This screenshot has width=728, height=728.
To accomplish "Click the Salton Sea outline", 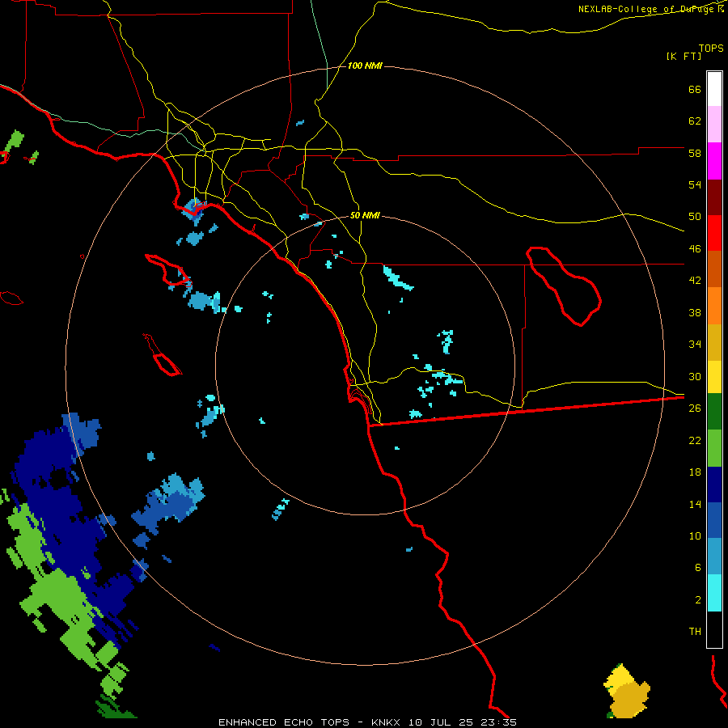I will tap(564, 286).
